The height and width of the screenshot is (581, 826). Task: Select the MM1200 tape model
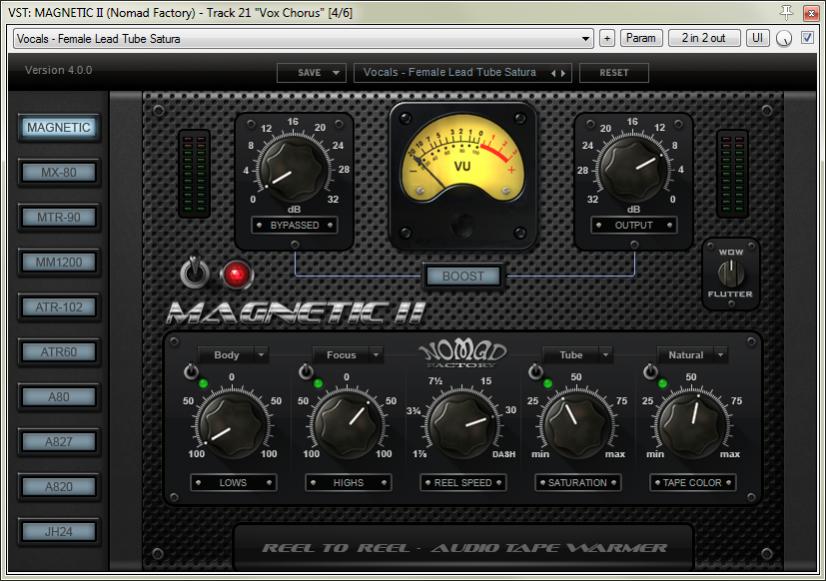click(x=58, y=262)
